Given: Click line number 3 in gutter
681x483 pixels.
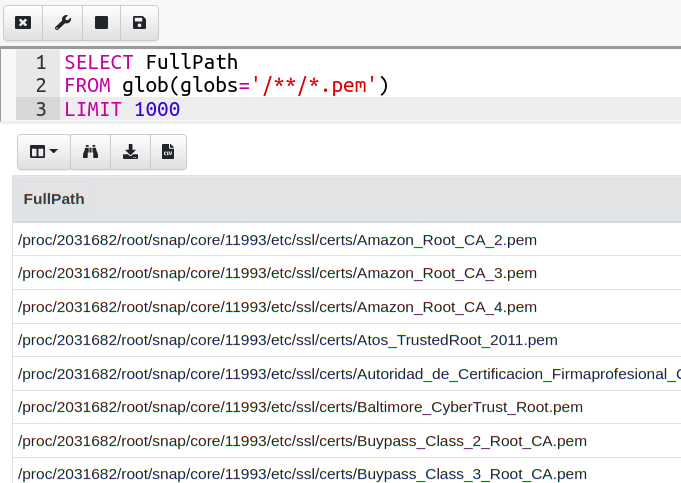Looking at the screenshot, I should 41,109.
